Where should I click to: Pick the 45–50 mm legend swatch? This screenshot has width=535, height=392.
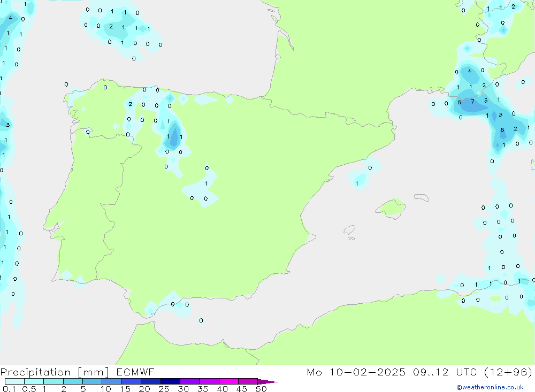click(x=248, y=381)
